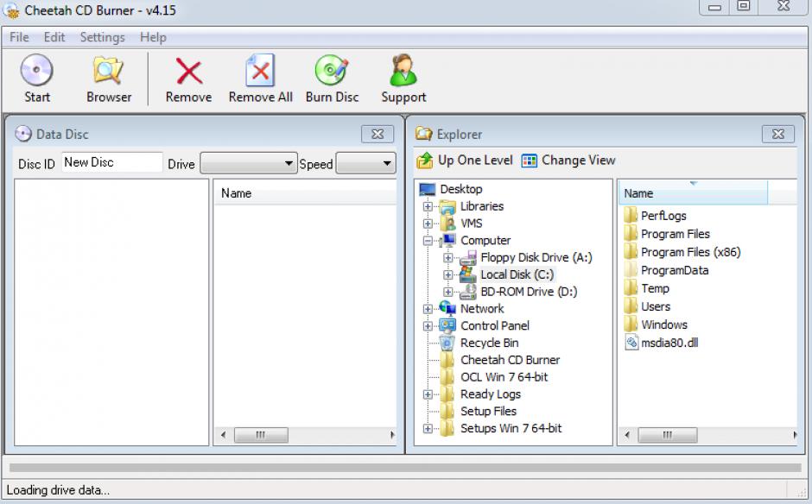Click the Recycle Bin icon
The image size is (812, 504).
click(447, 343)
